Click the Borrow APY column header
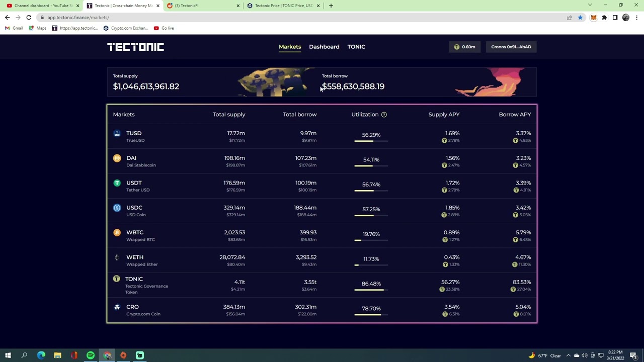The image size is (644, 362). click(x=515, y=115)
